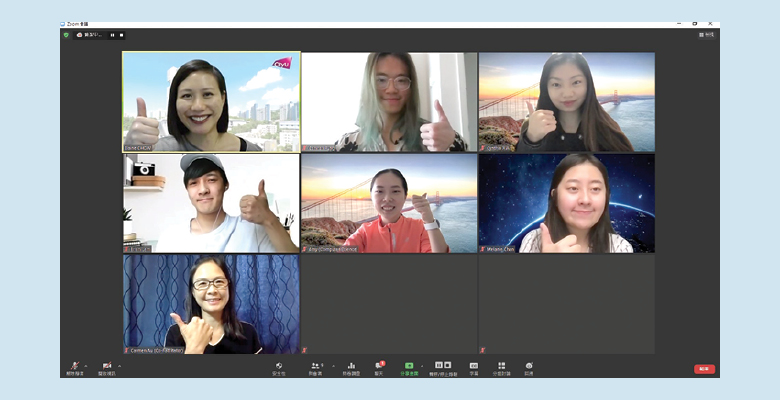Open the closed caption icon

(x=474, y=366)
